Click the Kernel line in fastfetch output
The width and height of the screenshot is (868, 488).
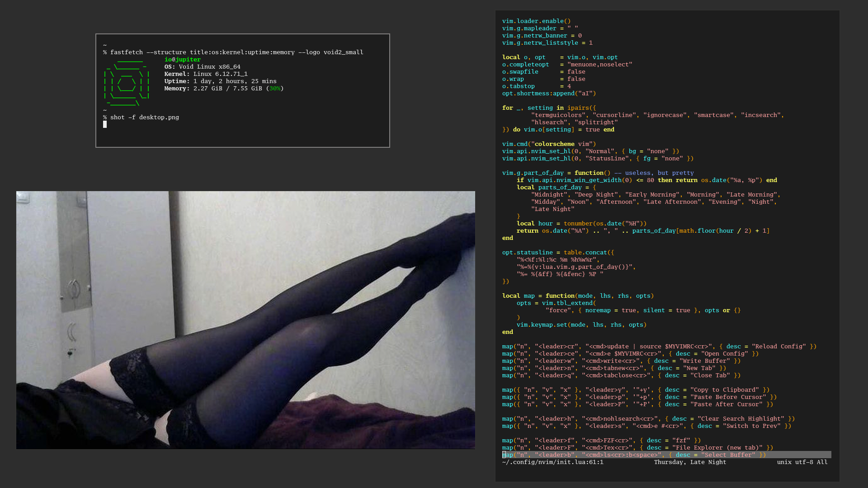coord(206,74)
